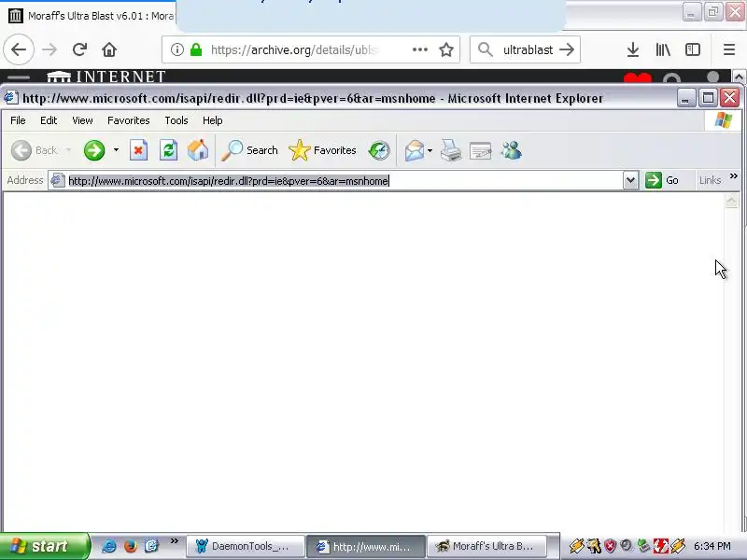
Task: Click the Internet Explorer Back button
Action: point(34,150)
